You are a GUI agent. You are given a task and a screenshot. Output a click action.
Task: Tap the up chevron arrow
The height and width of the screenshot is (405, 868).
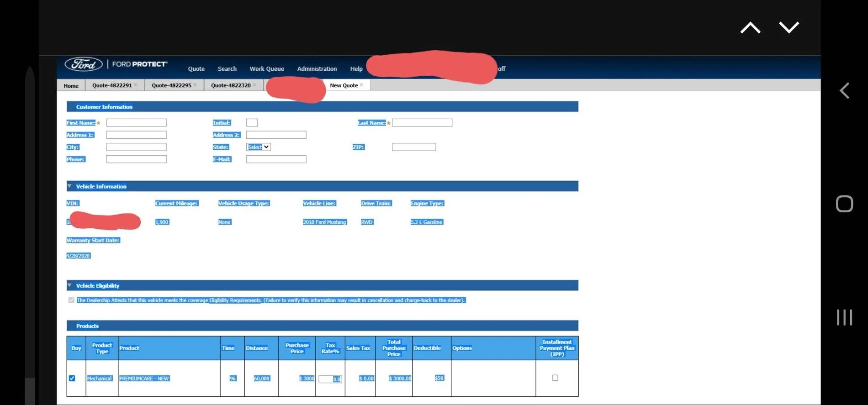[750, 28]
